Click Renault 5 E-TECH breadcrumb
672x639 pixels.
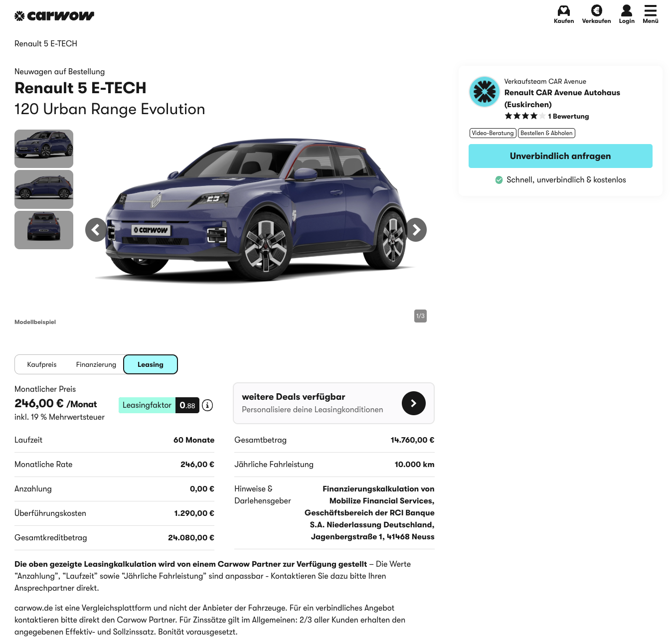coord(46,44)
